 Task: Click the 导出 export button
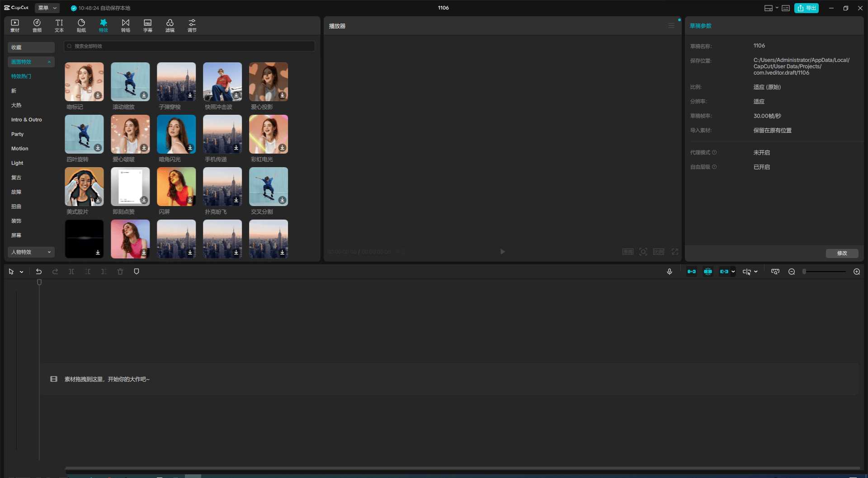tap(807, 8)
